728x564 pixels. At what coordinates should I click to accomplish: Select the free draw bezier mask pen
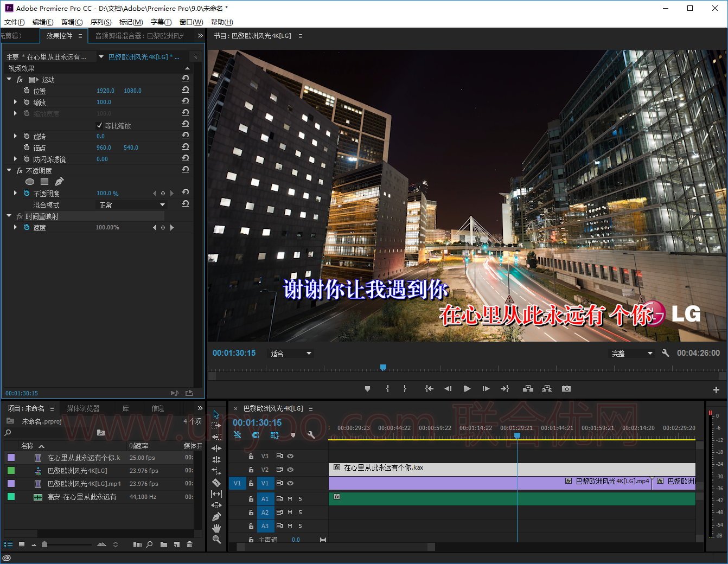(x=59, y=182)
